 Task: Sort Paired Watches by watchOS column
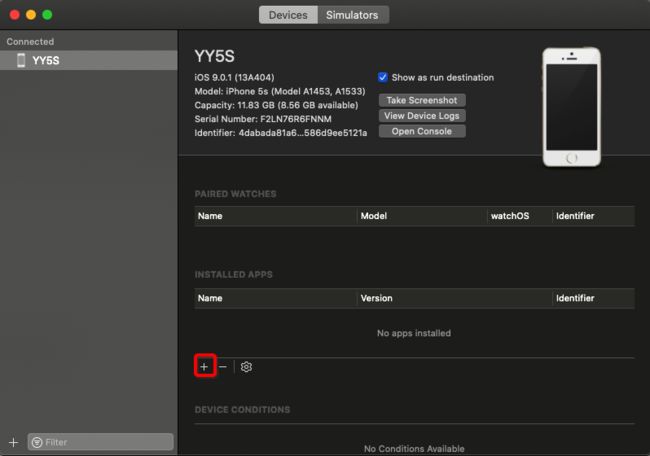(519, 216)
